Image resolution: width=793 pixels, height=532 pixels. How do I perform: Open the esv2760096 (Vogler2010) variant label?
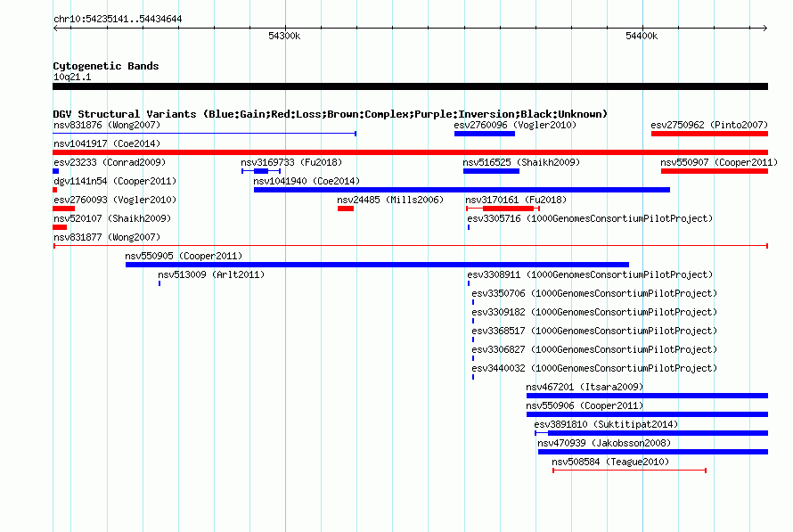(x=515, y=125)
